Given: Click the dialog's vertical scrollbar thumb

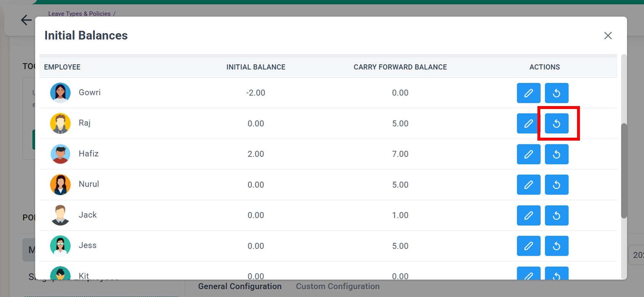Looking at the screenshot, I should click(624, 170).
